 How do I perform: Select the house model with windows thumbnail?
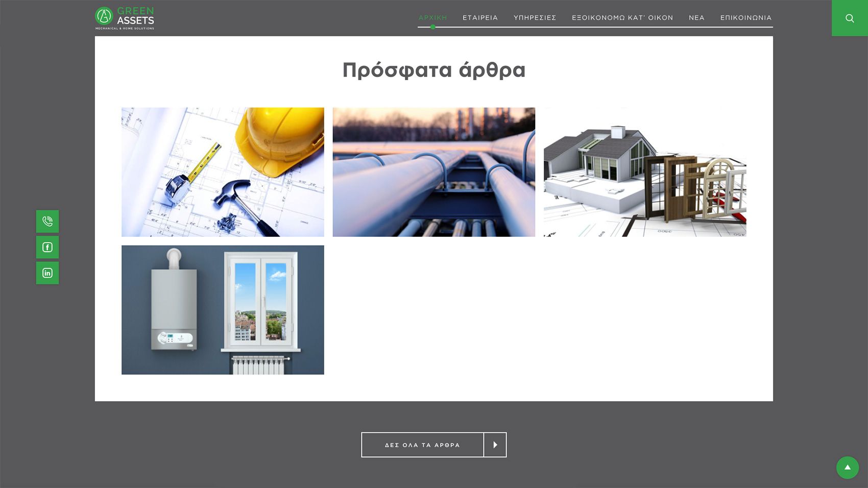pyautogui.click(x=645, y=172)
